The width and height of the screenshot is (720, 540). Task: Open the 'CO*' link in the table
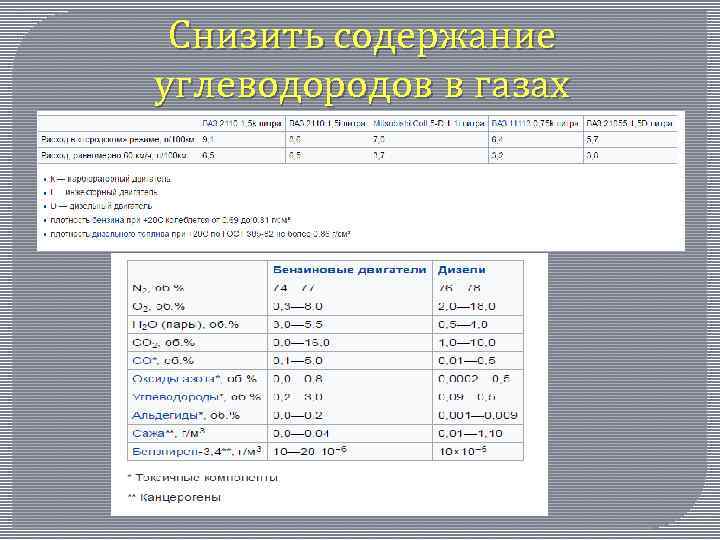click(145, 361)
